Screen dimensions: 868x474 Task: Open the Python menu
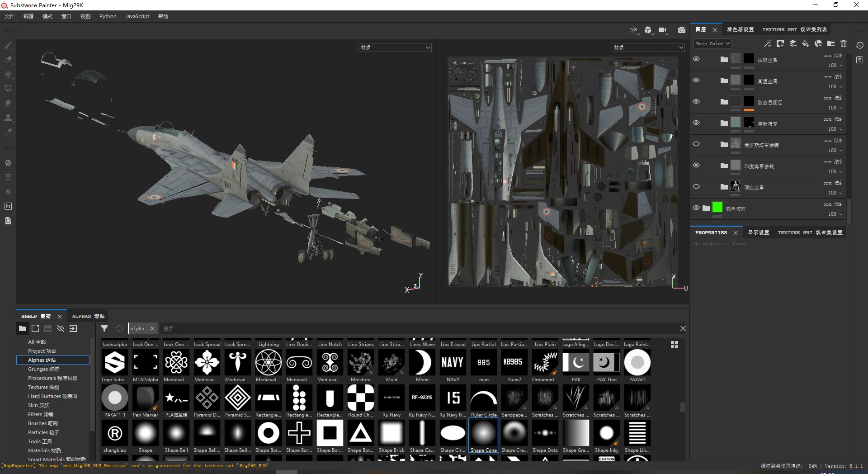108,16
